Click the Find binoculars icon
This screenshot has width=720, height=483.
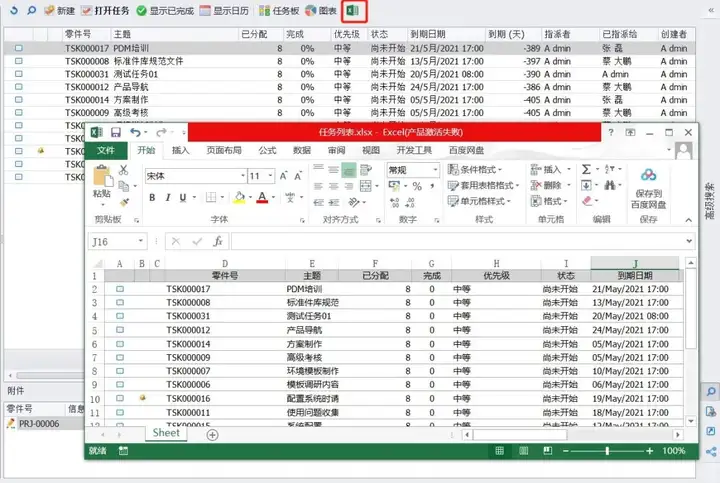(610, 185)
